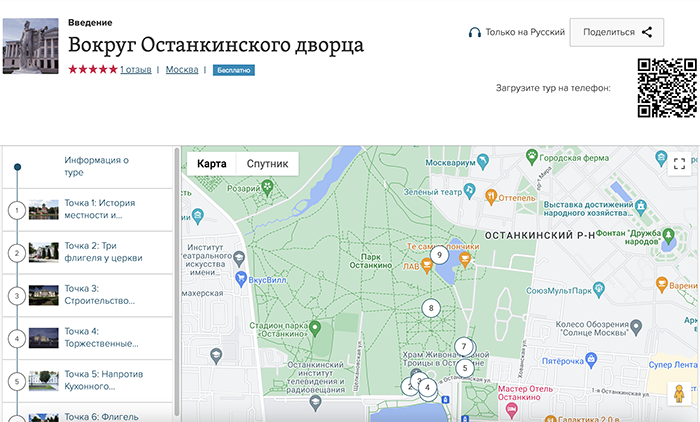Click the 'Бесплатно' free badge
The image size is (700, 422).
point(233,70)
